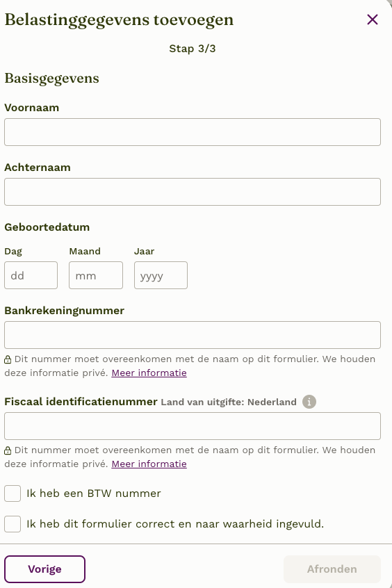Tick the 'Ik heb een BTW nummer' checkbox
This screenshot has width=392, height=588.
click(x=13, y=493)
